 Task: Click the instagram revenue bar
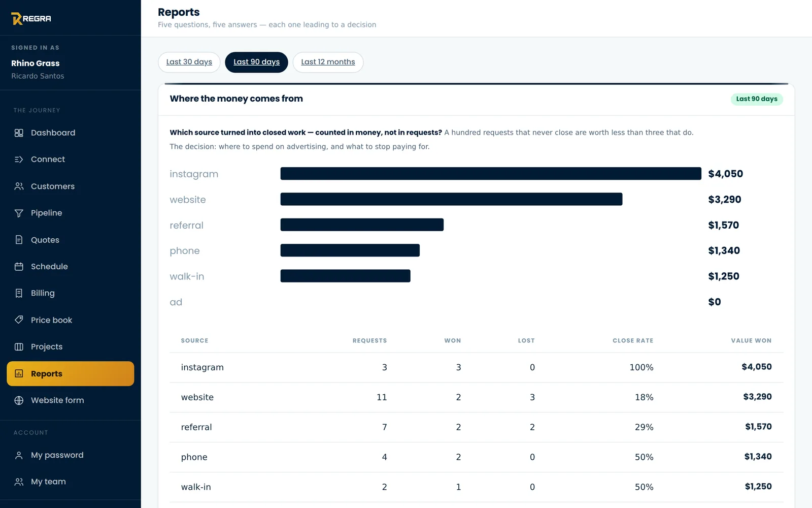491,174
